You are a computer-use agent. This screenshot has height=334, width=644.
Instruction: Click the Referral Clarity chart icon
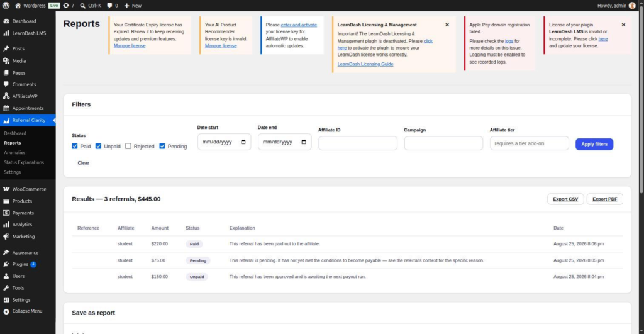(6, 120)
